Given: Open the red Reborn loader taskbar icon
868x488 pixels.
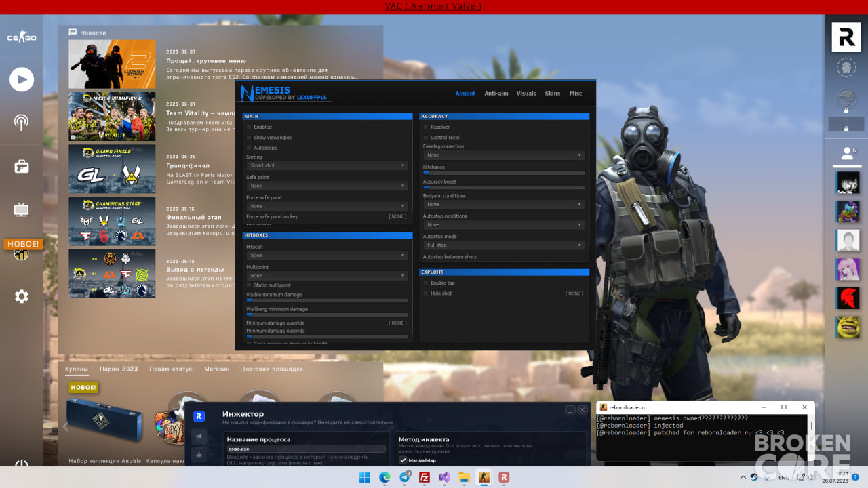Looking at the screenshot, I should (x=505, y=477).
